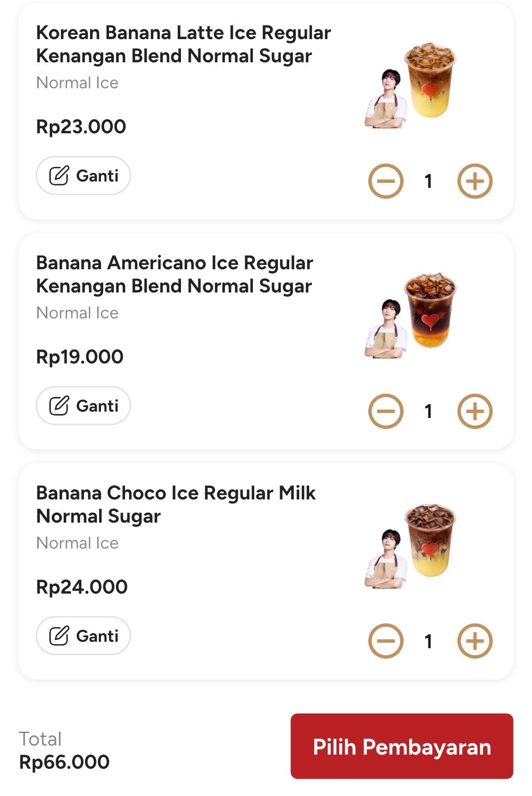
Task: Tap the Total Rp66.000 amount
Action: point(64,762)
